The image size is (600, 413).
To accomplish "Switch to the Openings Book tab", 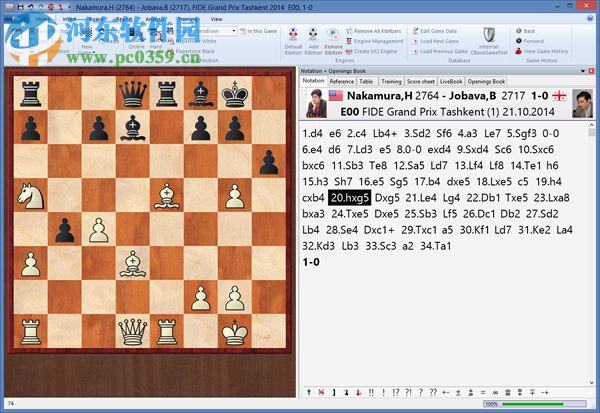I will coord(486,81).
